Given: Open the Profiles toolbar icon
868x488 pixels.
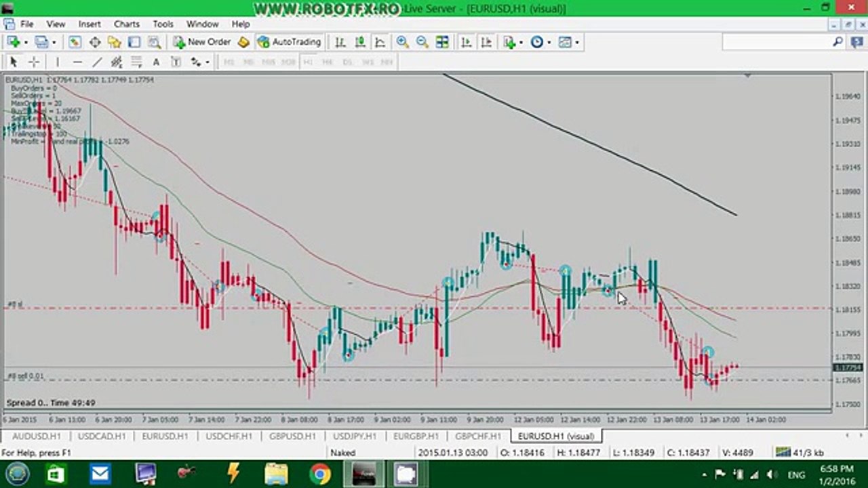Looking at the screenshot, I should [42, 42].
